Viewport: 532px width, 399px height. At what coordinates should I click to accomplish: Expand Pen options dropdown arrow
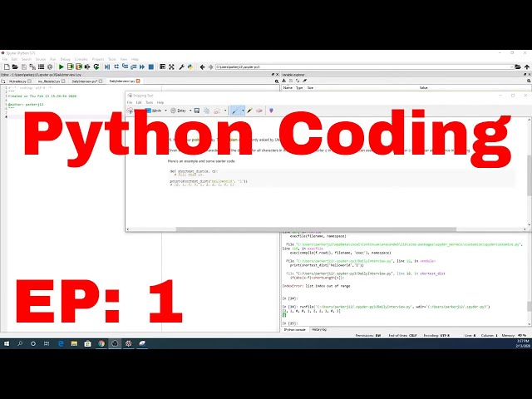(x=243, y=111)
